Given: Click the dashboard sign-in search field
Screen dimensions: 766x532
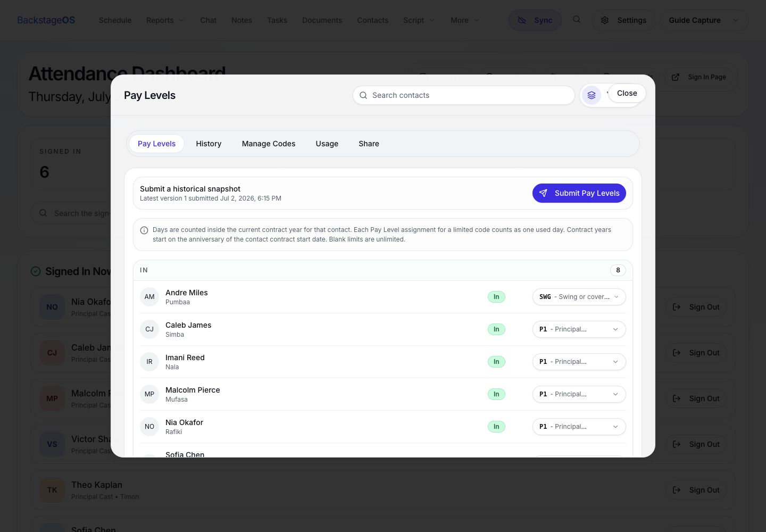Looking at the screenshot, I should (x=71, y=213).
